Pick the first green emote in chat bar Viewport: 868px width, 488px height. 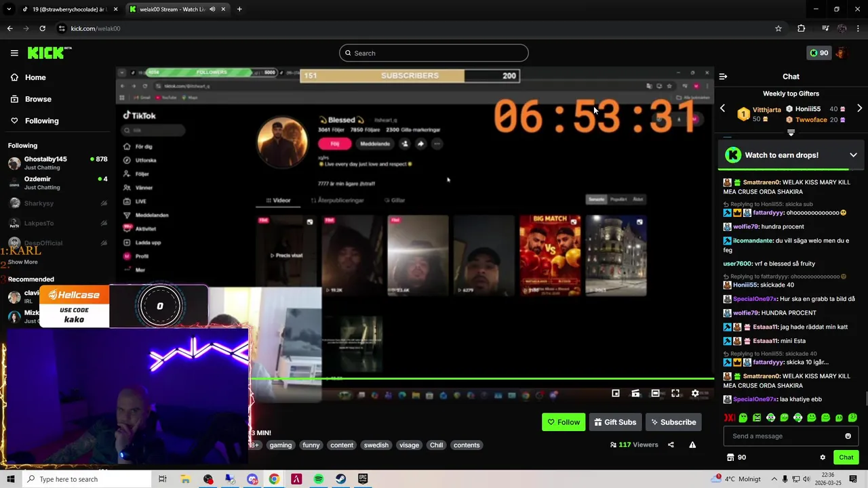coord(743,418)
